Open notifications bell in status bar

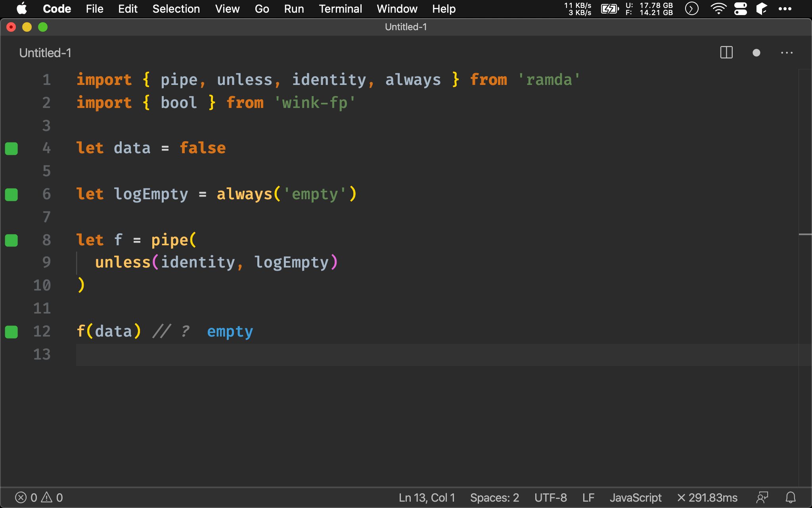(x=790, y=498)
